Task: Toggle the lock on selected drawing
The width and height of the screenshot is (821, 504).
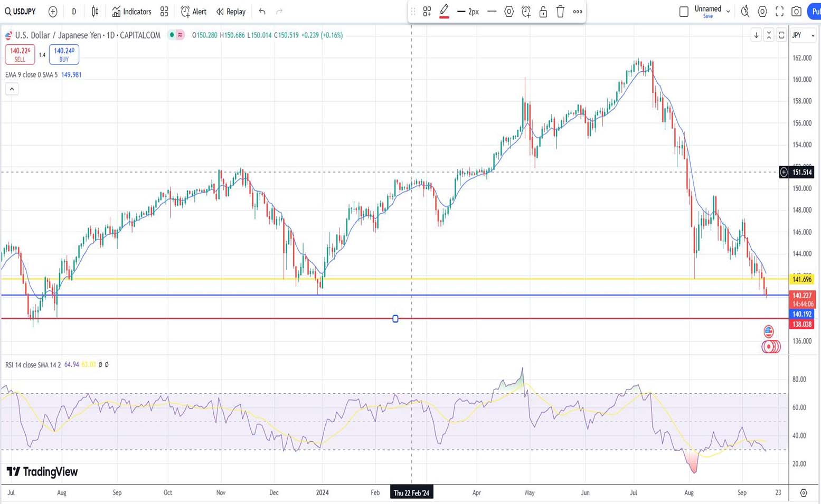Action: pos(543,12)
